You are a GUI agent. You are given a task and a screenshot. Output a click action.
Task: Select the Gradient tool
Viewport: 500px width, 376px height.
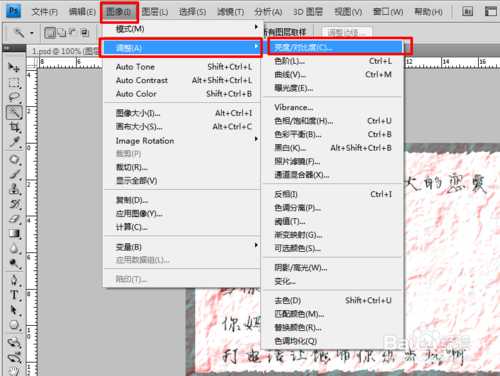pyautogui.click(x=14, y=234)
